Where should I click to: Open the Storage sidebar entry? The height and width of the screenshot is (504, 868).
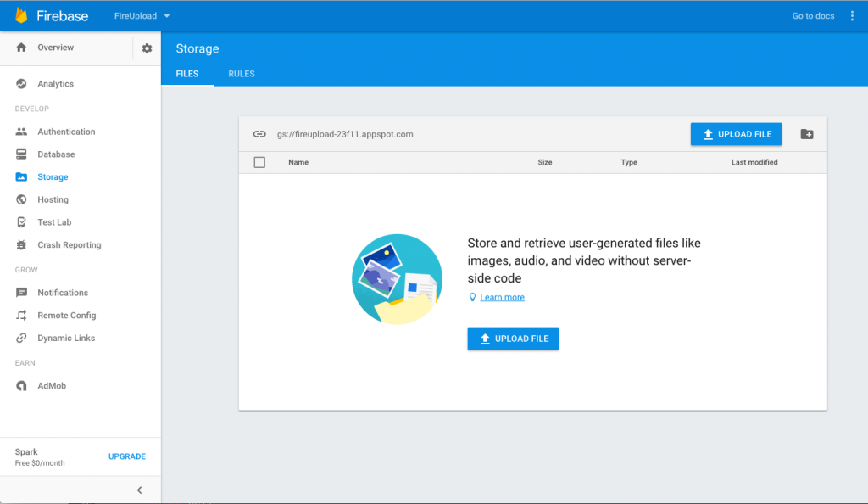pyautogui.click(x=53, y=176)
